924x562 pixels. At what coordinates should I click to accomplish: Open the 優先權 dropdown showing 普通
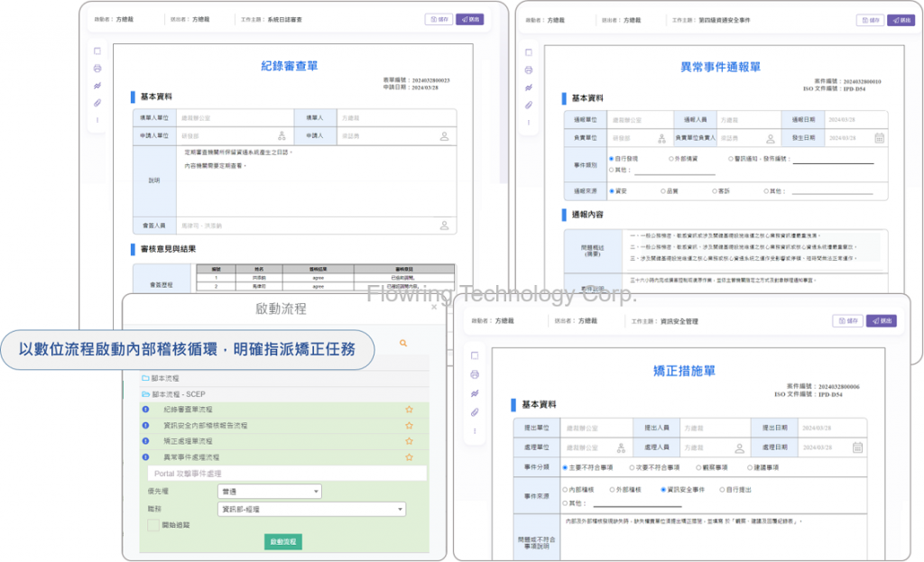270,492
